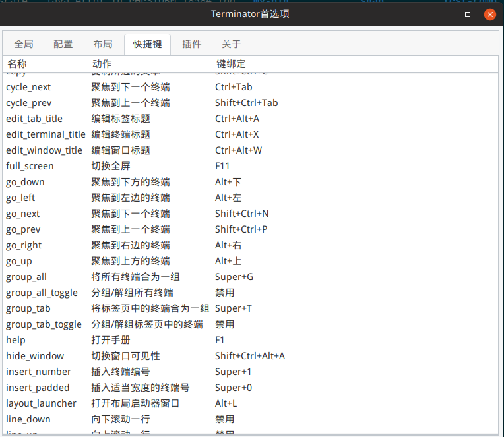Select the go_down entry
504x437 pixels.
pyautogui.click(x=25, y=182)
